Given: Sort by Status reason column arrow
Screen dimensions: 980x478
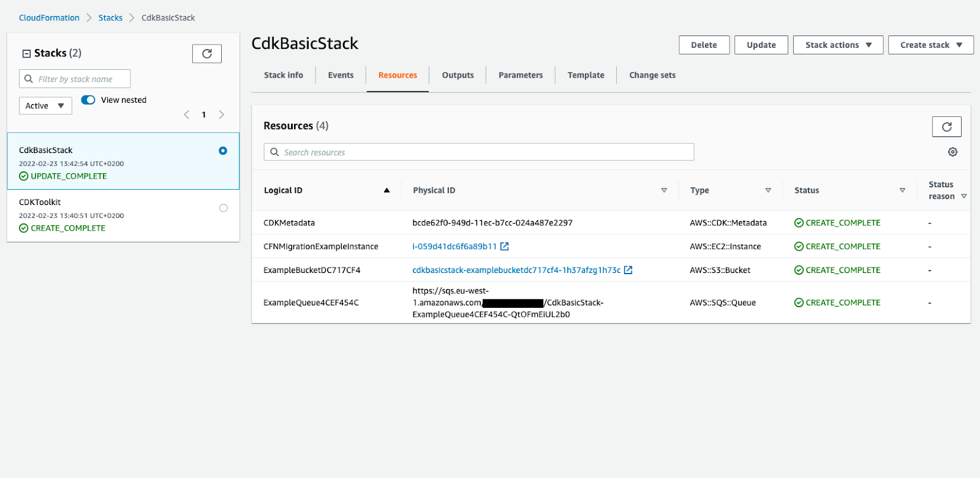Looking at the screenshot, I should click(x=964, y=196).
